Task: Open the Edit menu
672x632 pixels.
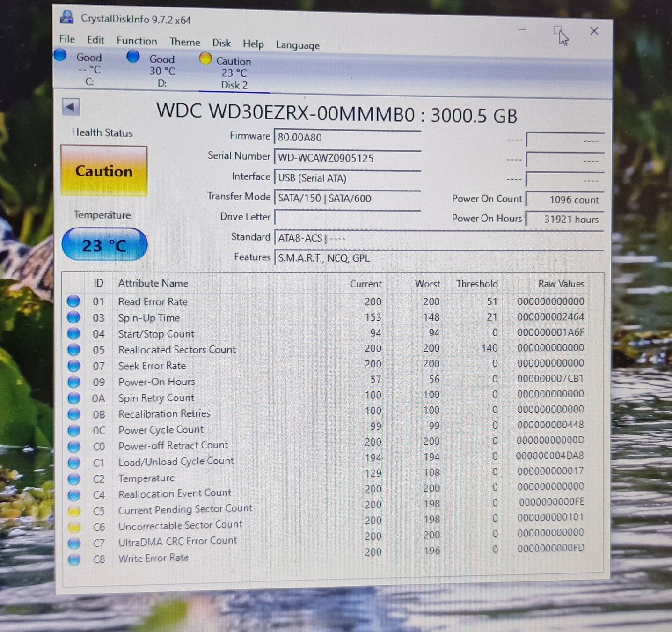Action: [x=95, y=40]
